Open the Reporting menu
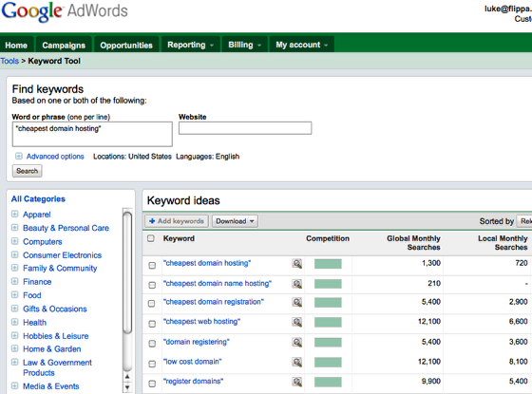 point(190,45)
